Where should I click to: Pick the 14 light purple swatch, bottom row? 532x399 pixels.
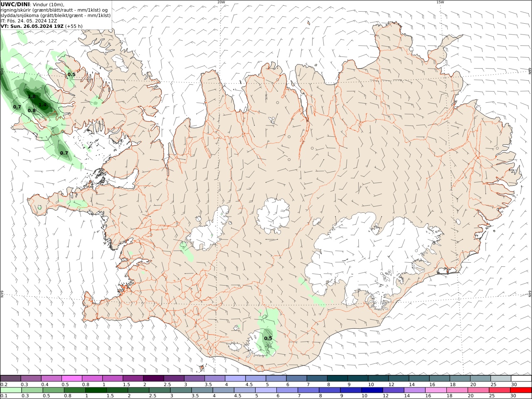tap(414, 390)
